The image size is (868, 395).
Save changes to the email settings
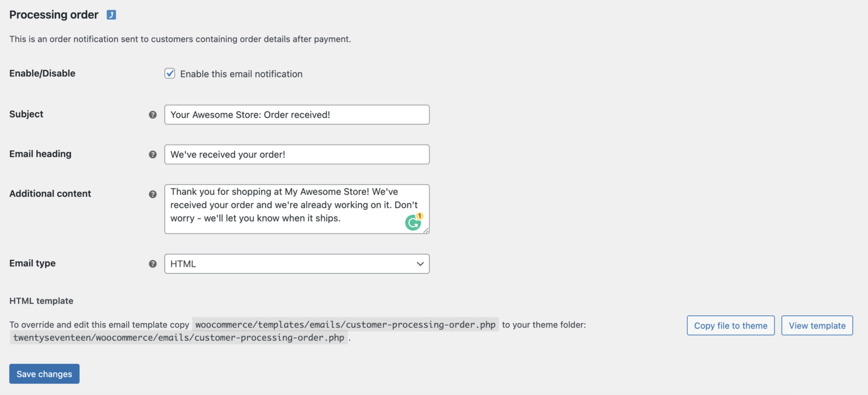pyautogui.click(x=44, y=374)
